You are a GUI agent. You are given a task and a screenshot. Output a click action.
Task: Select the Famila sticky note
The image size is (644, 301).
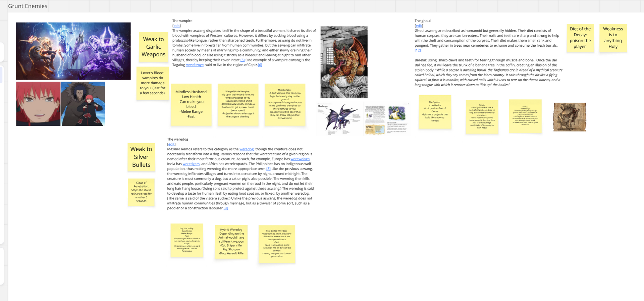(x=482, y=117)
